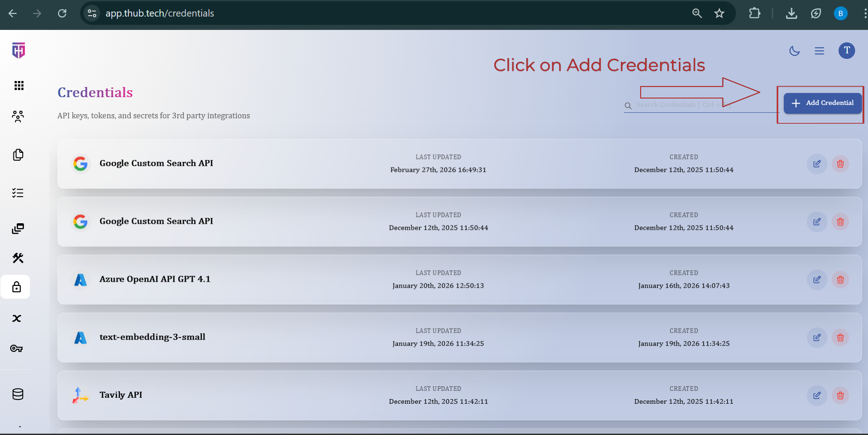Toggle dark mode with moon icon

[x=794, y=51]
